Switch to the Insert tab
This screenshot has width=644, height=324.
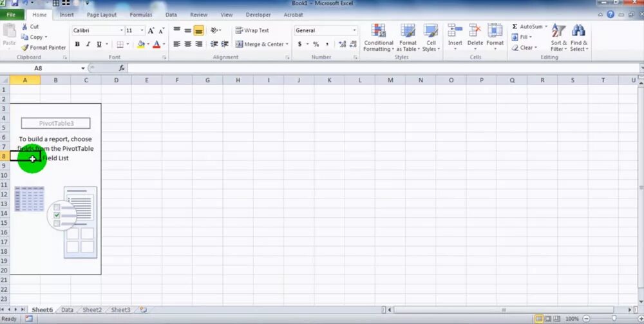tap(66, 15)
